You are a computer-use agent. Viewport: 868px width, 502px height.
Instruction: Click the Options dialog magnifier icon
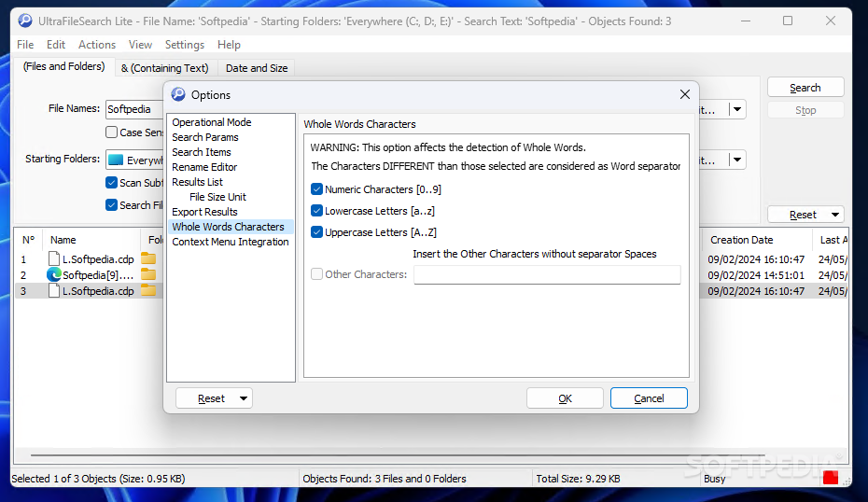click(178, 94)
